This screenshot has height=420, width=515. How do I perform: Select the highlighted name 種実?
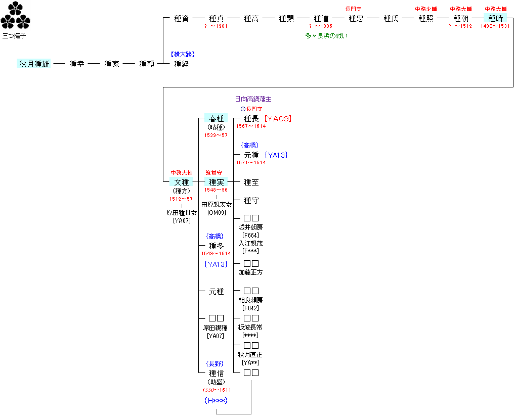[216, 182]
